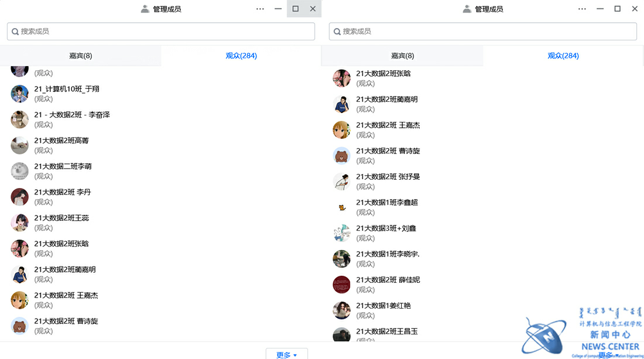This screenshot has width=644, height=359.
Task: Click the search icon in left search box
Action: (x=15, y=32)
